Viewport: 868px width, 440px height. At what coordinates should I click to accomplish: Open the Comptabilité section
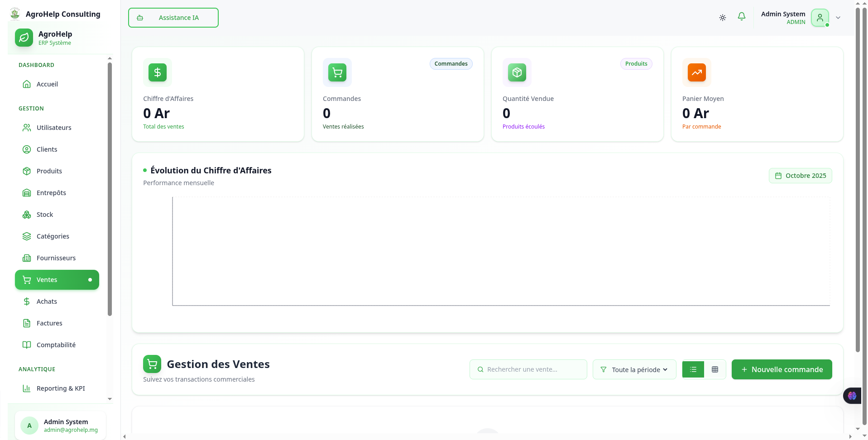(x=56, y=344)
